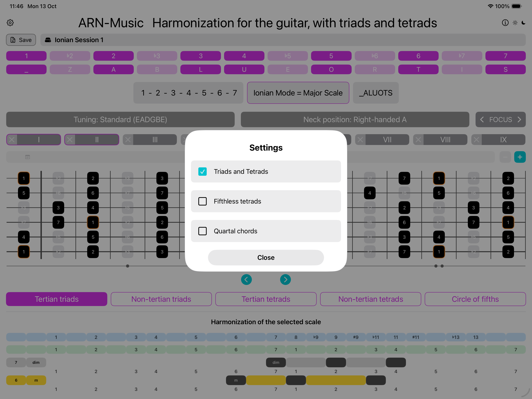Go to previous with teal left arrow

246,280
